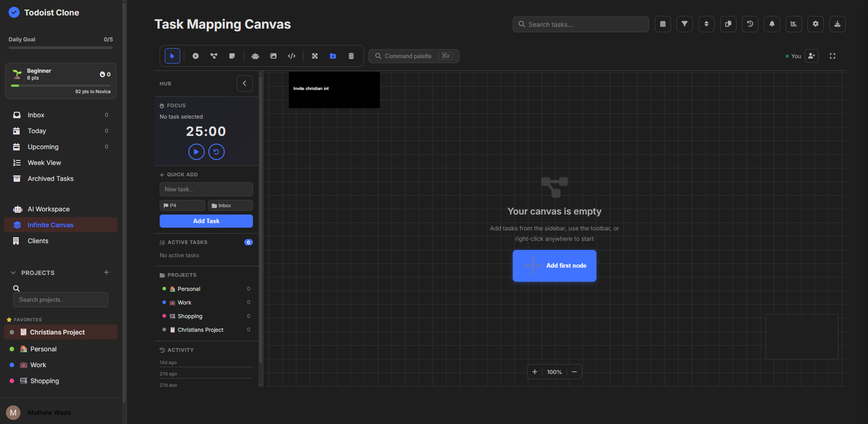This screenshot has height=424, width=868.
Task: Click the trash icon on the canvas toolbar
Action: pos(351,56)
